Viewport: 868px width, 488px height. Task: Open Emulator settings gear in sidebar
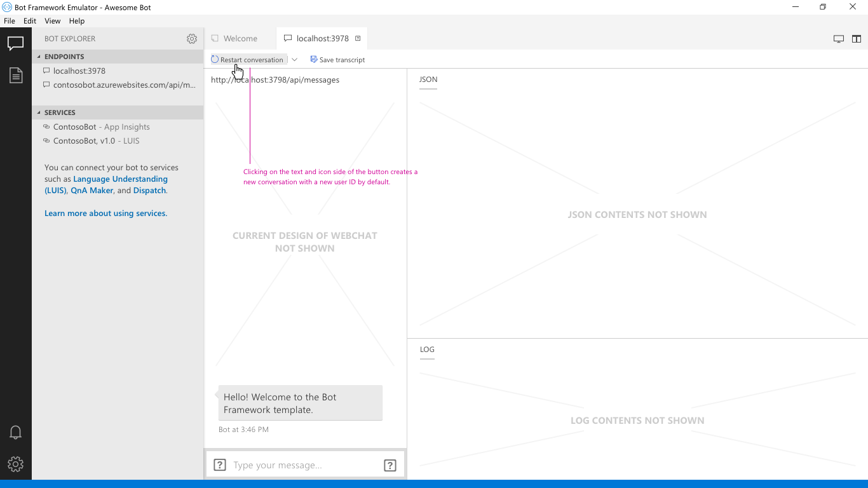pos(16,464)
